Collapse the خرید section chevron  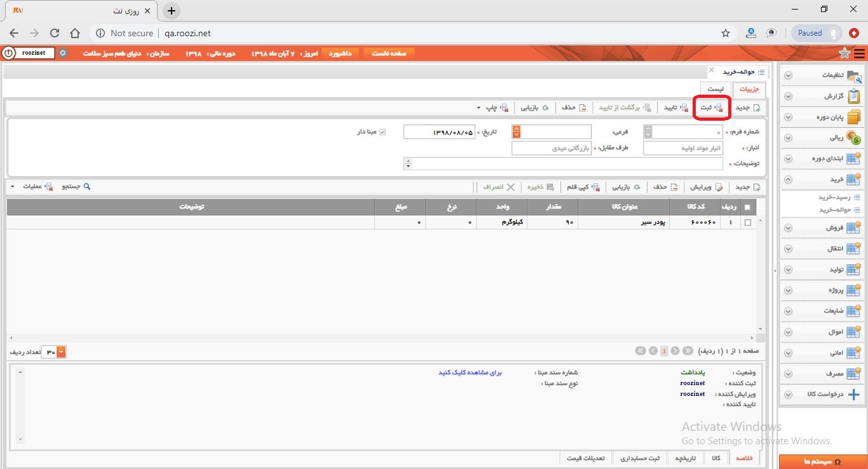point(788,180)
